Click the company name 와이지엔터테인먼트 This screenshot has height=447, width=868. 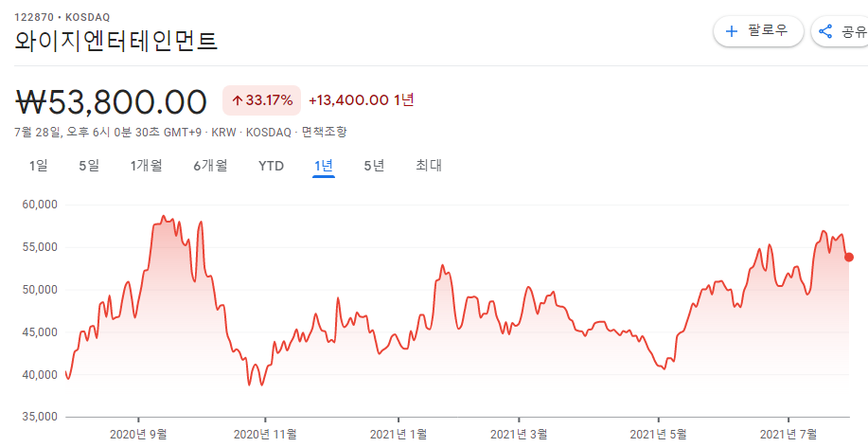[x=115, y=43]
